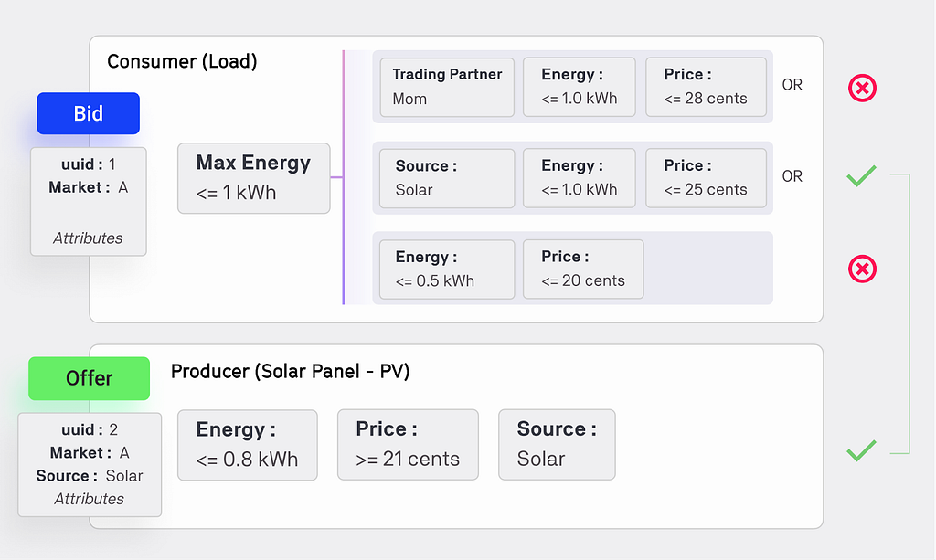
Task: Open the Offer attributes card with uuid 2
Action: pos(90,465)
